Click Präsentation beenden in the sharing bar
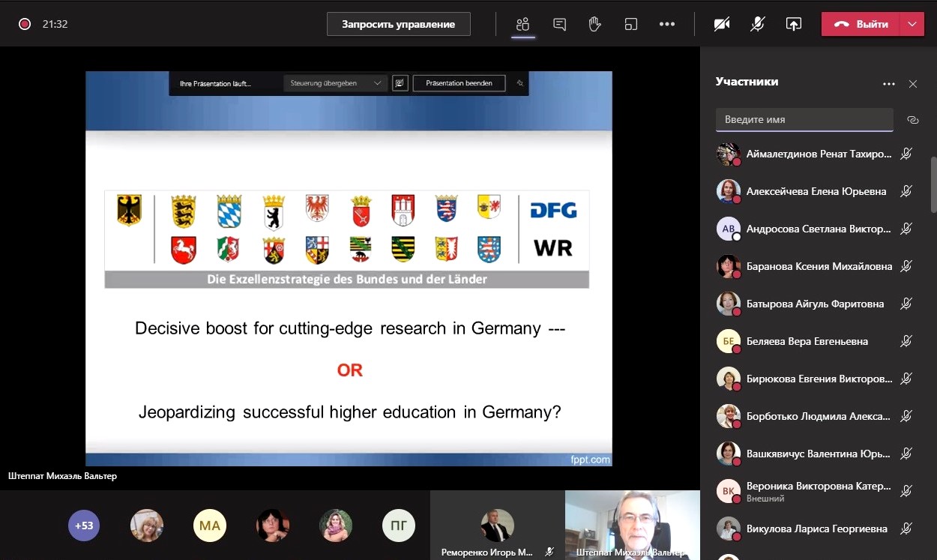 [x=459, y=83]
